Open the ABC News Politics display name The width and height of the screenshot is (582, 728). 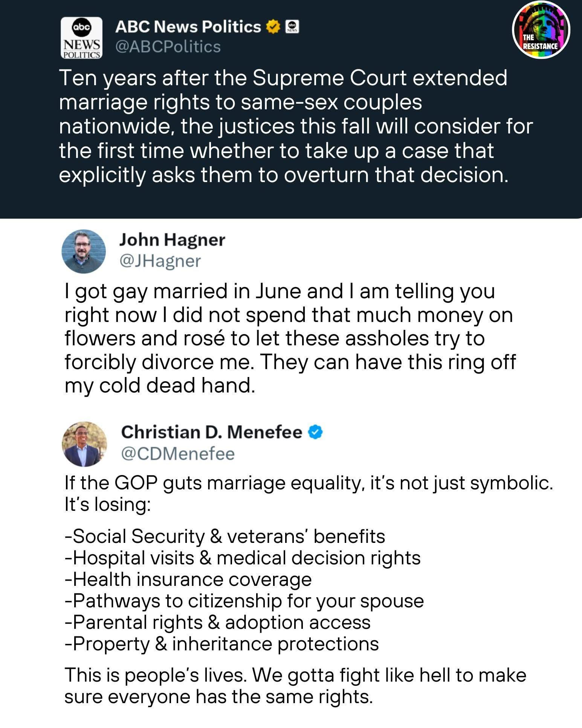pyautogui.click(x=188, y=27)
